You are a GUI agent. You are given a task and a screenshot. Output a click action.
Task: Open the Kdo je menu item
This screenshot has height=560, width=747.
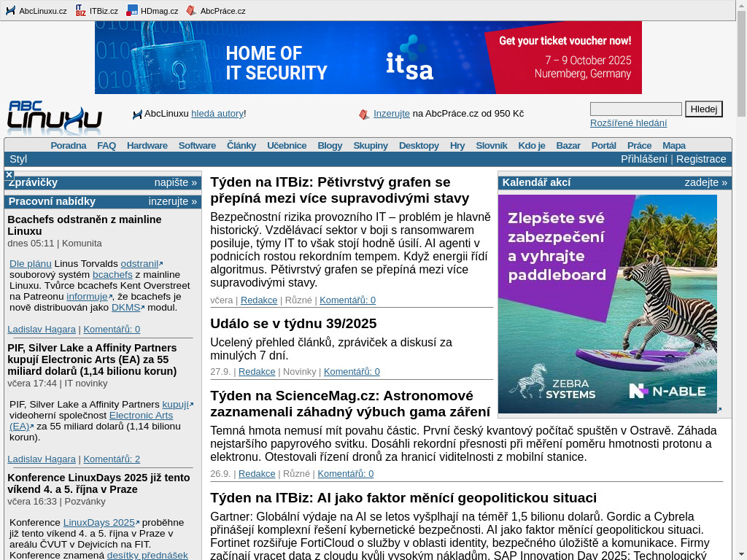tap(531, 145)
